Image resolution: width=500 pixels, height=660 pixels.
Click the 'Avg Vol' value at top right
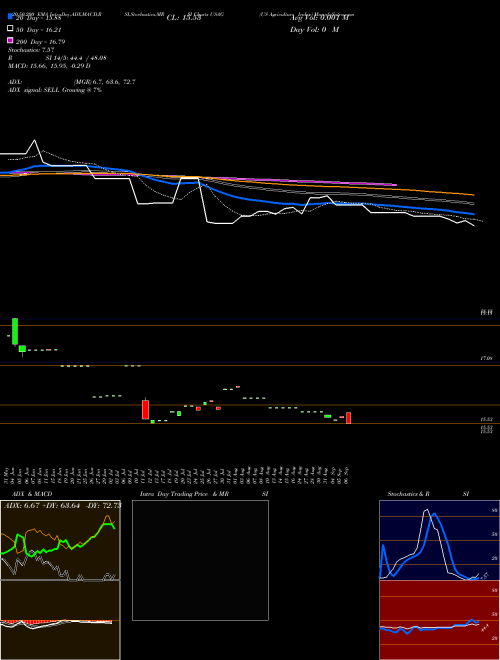(319, 18)
